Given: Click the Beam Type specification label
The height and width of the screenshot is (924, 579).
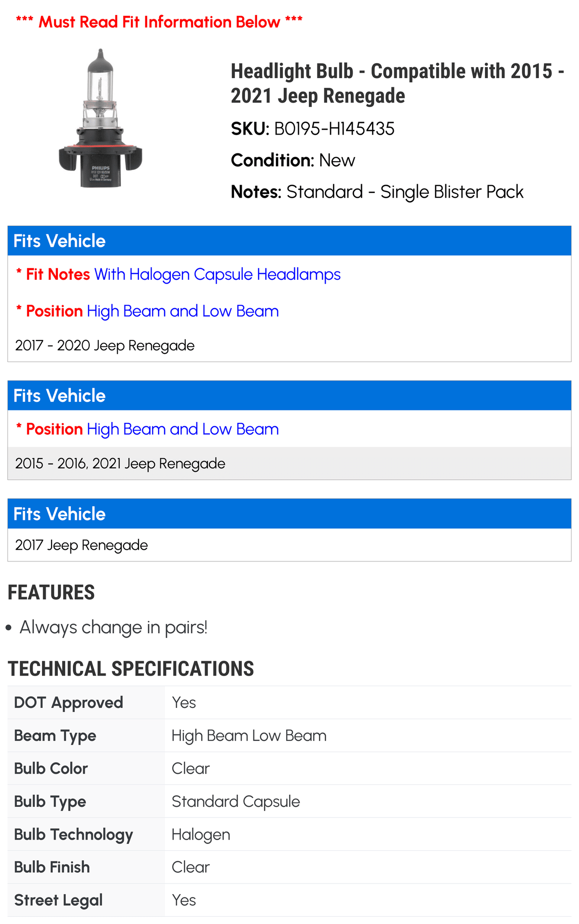Looking at the screenshot, I should click(55, 735).
